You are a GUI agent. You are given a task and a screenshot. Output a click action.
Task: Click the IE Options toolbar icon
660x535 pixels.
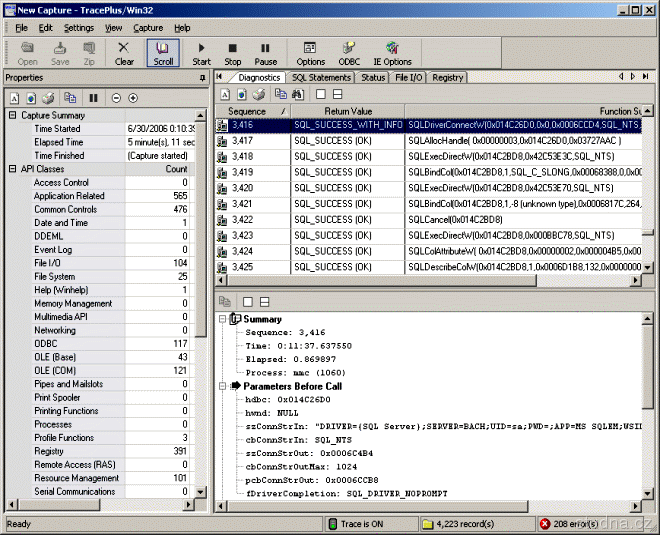392,52
